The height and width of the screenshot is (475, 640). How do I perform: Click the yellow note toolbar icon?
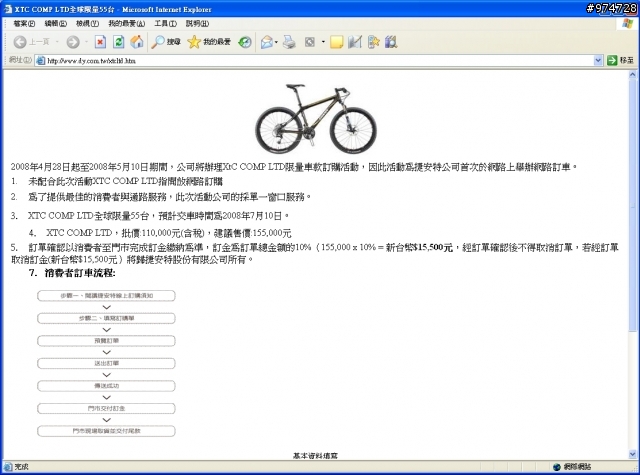(336, 42)
